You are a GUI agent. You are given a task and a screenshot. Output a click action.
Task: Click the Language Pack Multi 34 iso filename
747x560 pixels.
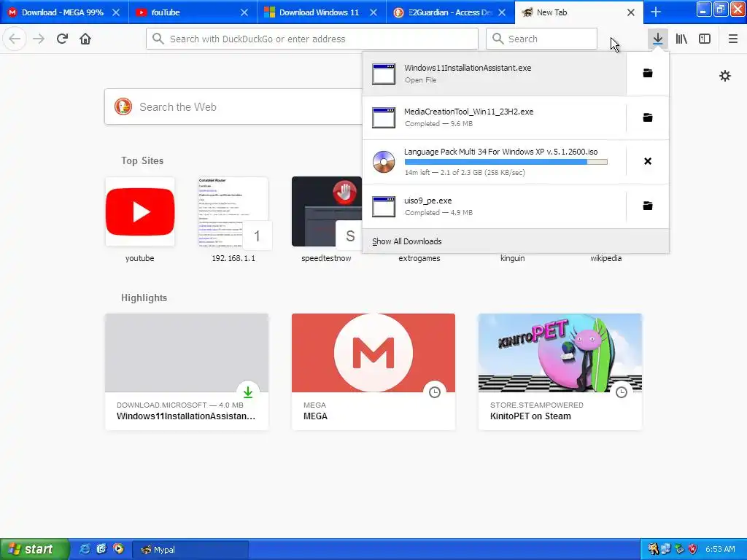pos(500,152)
